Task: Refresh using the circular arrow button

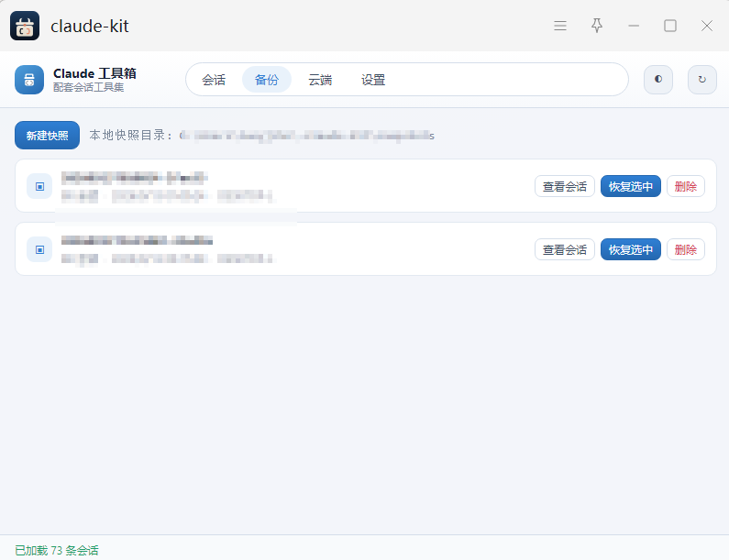Action: point(702,80)
